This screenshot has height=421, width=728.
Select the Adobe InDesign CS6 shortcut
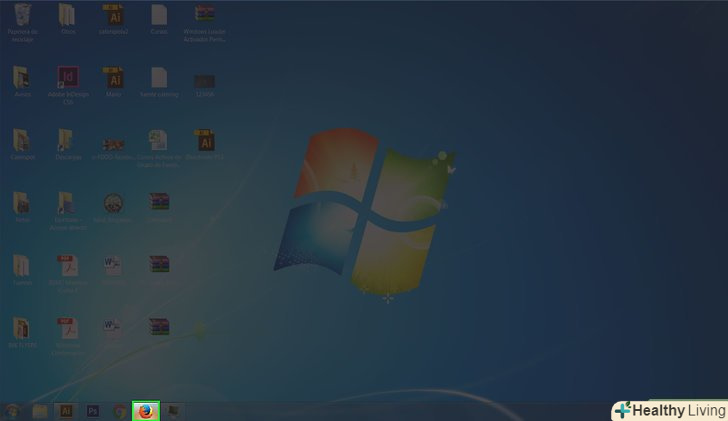pos(68,85)
